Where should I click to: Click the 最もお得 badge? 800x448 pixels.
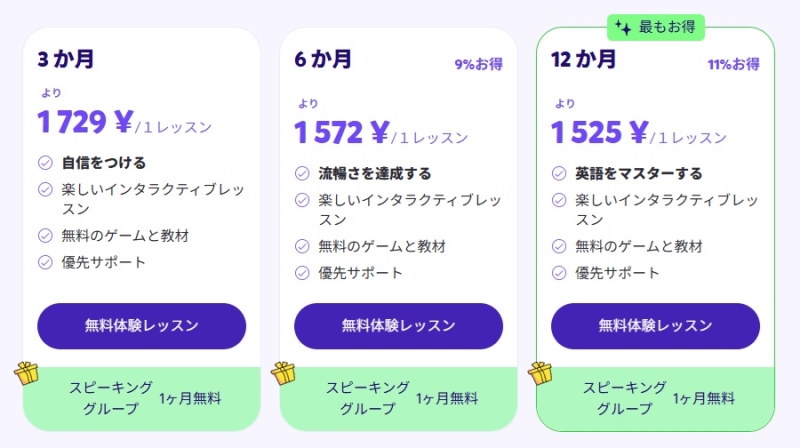point(656,27)
